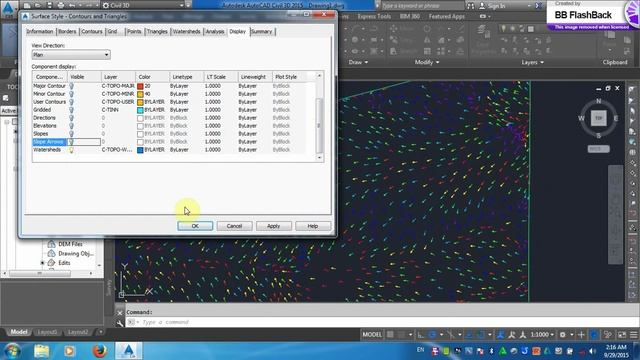Click the Apply button
This screenshot has height=360, width=640.
coord(273,226)
